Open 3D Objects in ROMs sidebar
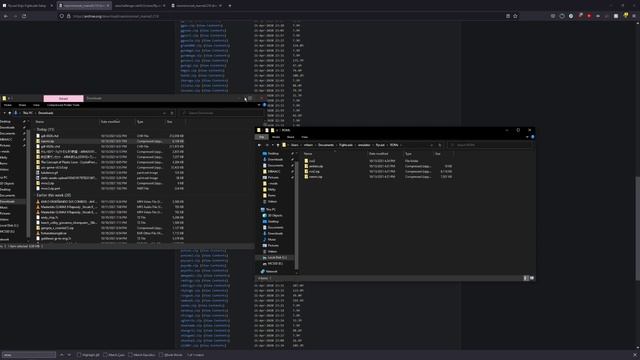640x360 pixels. (275, 216)
